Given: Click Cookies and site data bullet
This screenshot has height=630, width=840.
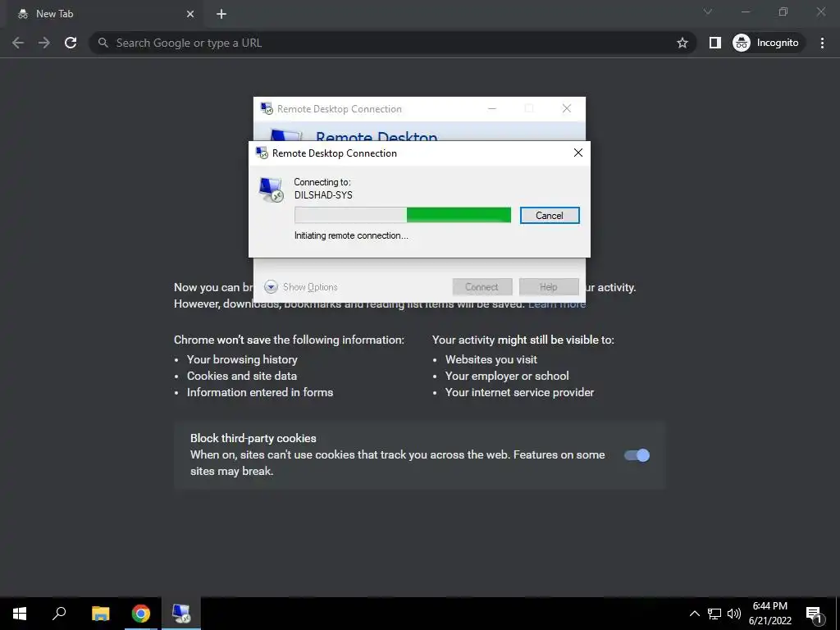Looking at the screenshot, I should tap(242, 376).
